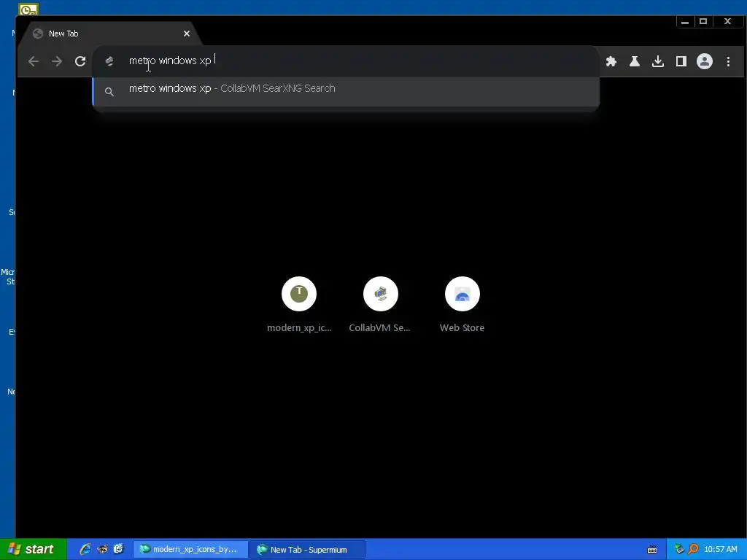Open the Downloads icon

pyautogui.click(x=658, y=61)
